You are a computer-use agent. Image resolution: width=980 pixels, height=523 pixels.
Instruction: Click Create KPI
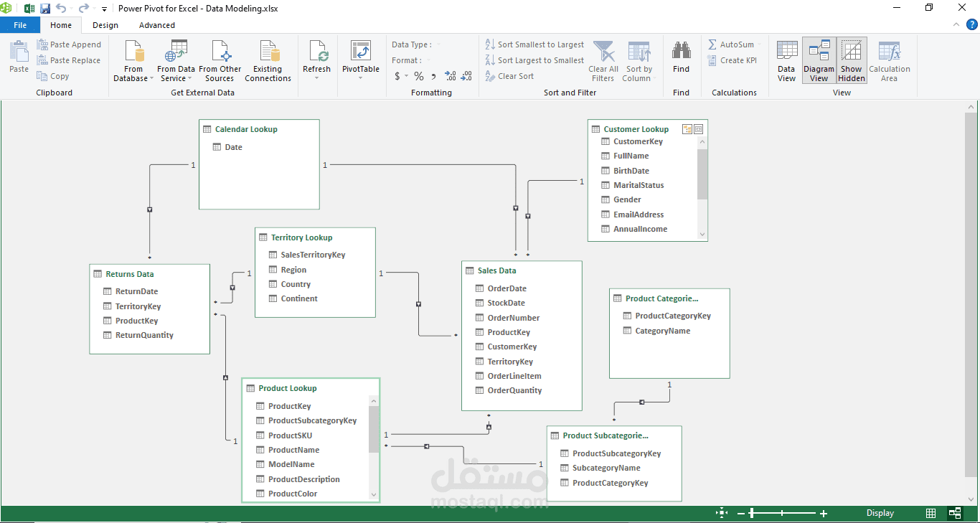[x=732, y=60]
